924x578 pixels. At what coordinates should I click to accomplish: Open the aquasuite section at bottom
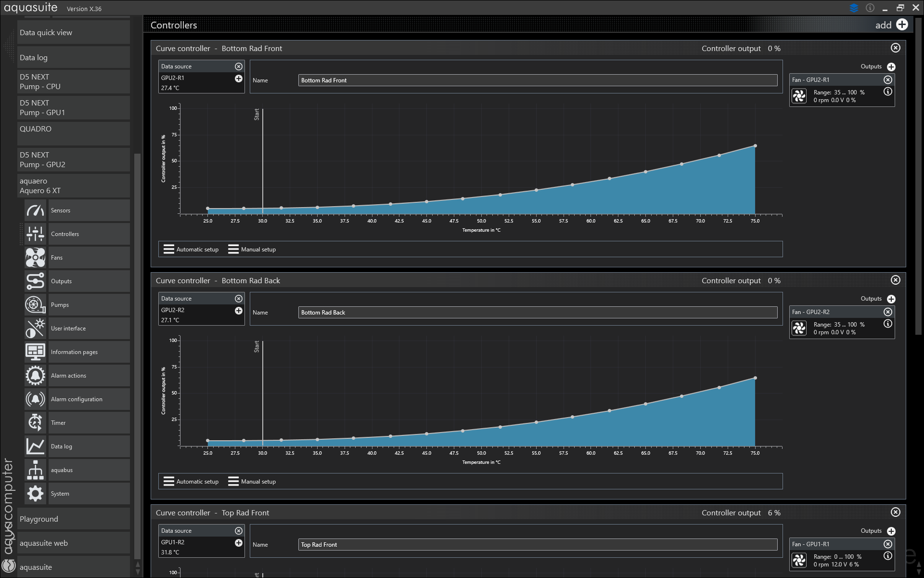click(x=74, y=567)
